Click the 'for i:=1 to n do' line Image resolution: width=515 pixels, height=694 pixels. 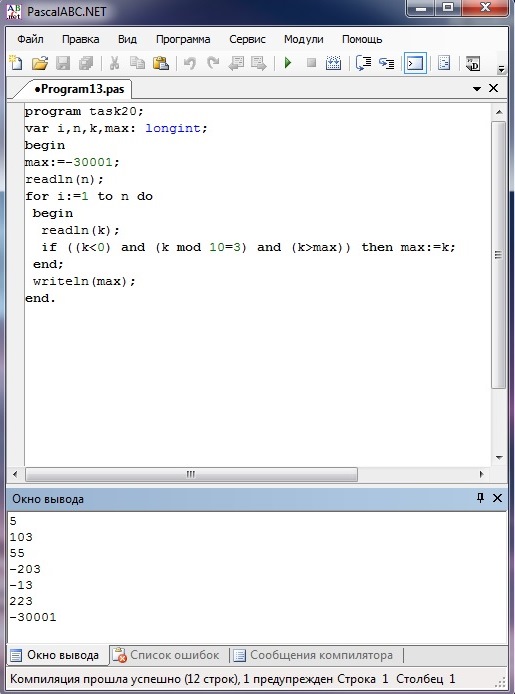(x=89, y=196)
